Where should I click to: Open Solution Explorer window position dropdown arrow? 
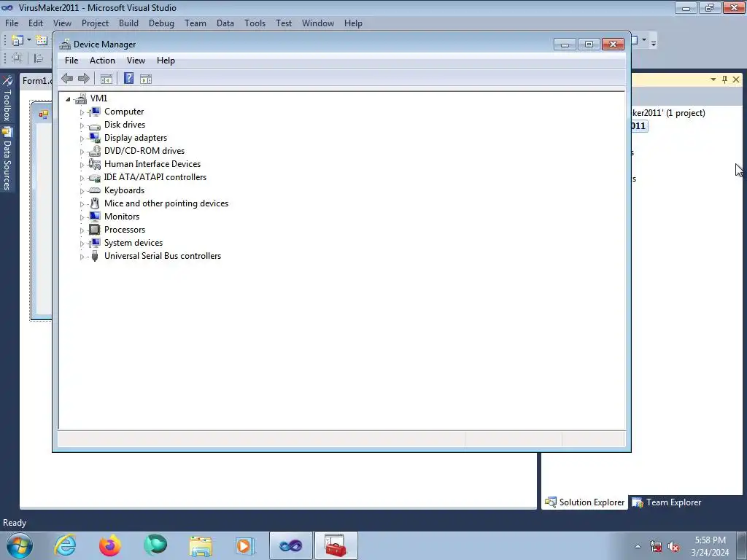pos(713,79)
